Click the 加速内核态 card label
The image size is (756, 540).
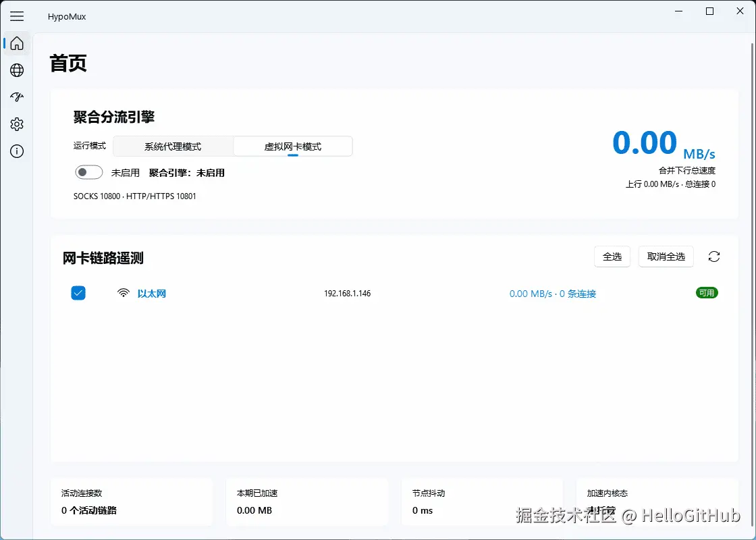tap(607, 493)
